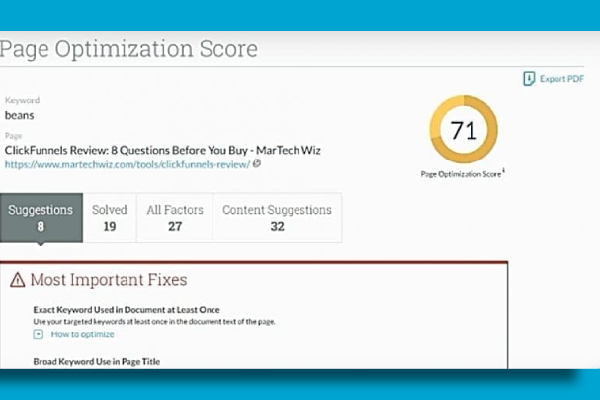Click the 'Page' field label
This screenshot has width=600, height=400.
13,136
